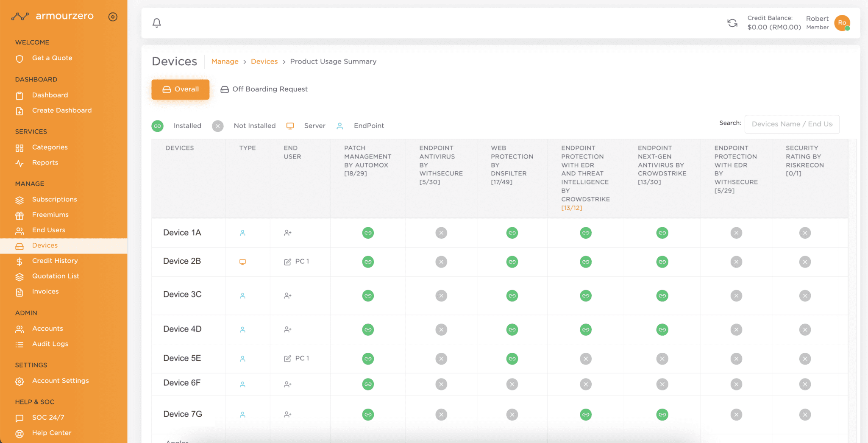Screen dimensions: 868x443
Task: Click Device 5E CrowdStrike Next-Gen Antivirus not-installed status
Action: pos(662,359)
